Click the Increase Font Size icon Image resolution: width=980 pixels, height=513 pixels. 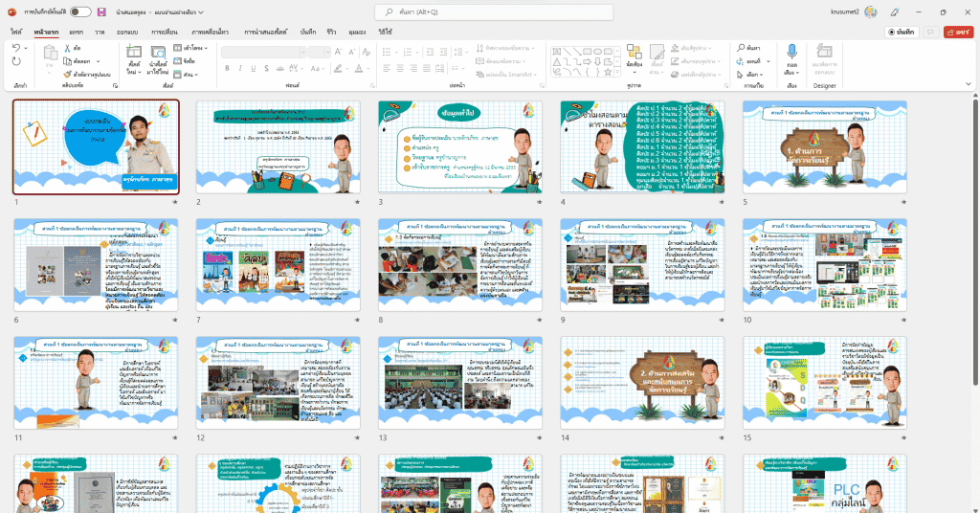(x=338, y=52)
